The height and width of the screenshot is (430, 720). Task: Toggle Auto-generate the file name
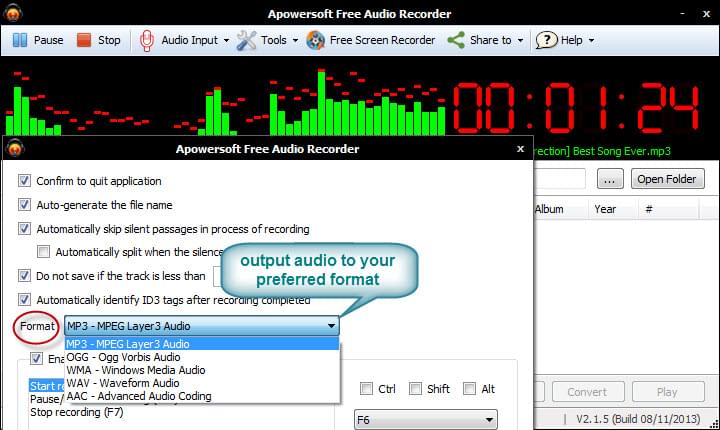tap(24, 204)
